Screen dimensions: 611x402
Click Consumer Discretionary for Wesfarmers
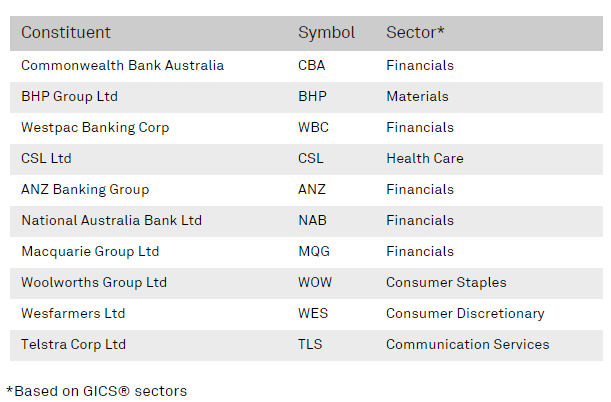tap(465, 314)
